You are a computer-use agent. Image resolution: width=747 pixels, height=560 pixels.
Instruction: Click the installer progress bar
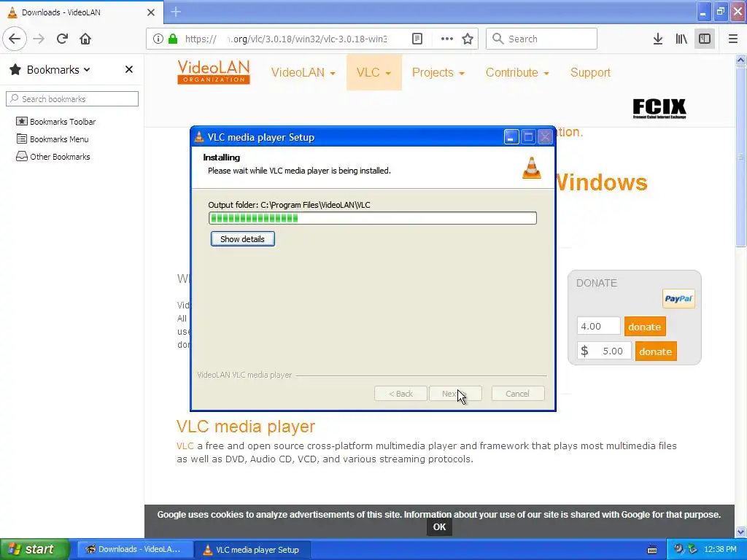373,218
